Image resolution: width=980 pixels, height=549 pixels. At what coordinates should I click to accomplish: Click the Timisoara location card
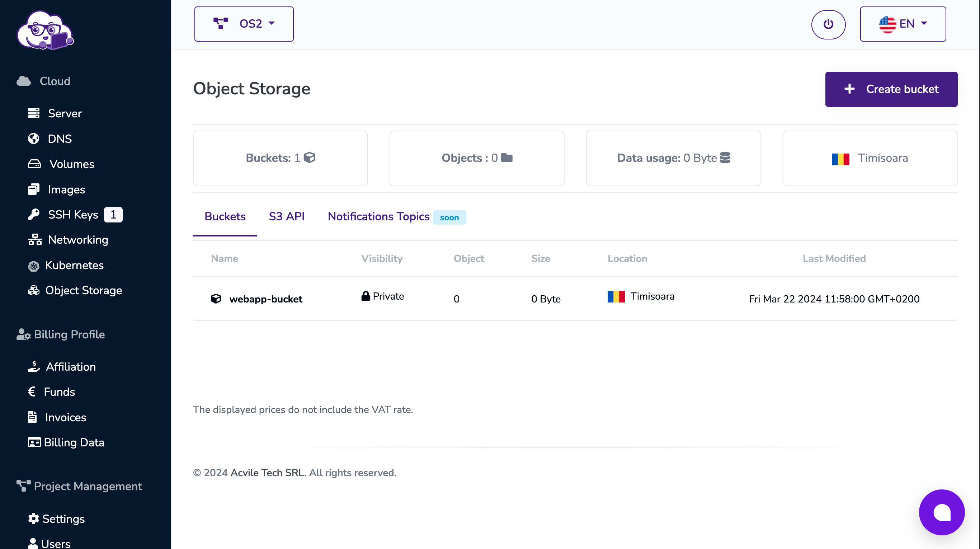click(870, 158)
